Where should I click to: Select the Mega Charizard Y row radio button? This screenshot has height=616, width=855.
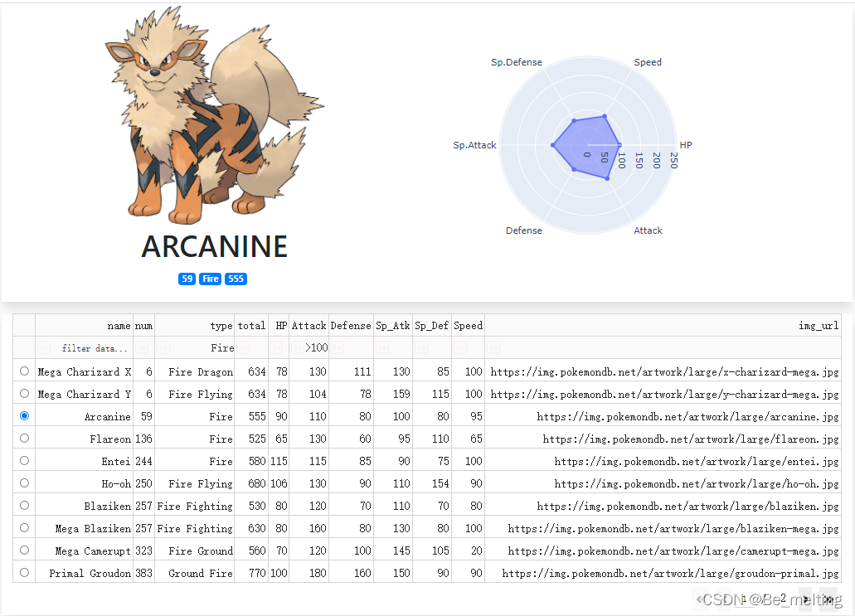[x=24, y=394]
